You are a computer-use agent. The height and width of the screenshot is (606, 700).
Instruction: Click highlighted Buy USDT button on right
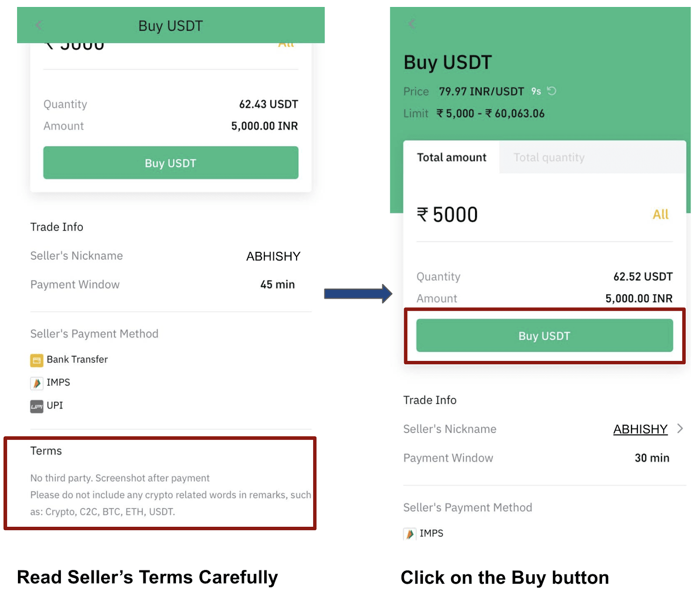(544, 336)
